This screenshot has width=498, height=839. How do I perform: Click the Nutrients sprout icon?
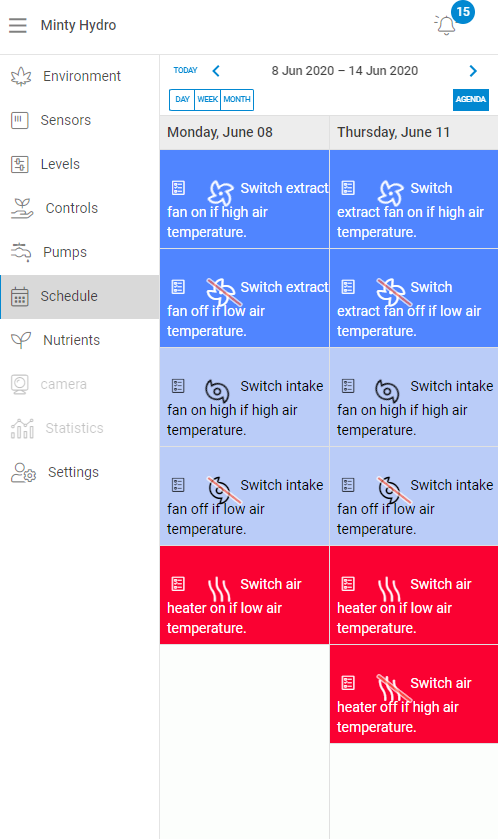pyautogui.click(x=21, y=340)
